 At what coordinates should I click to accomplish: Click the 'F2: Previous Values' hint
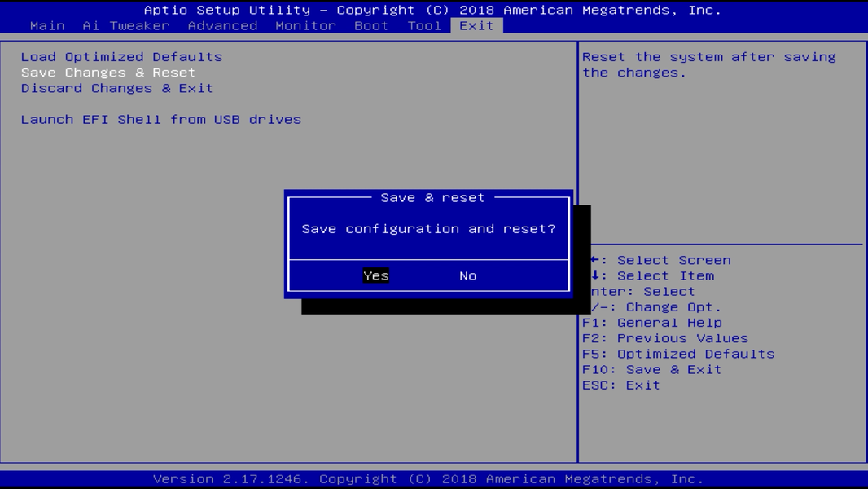tap(665, 338)
